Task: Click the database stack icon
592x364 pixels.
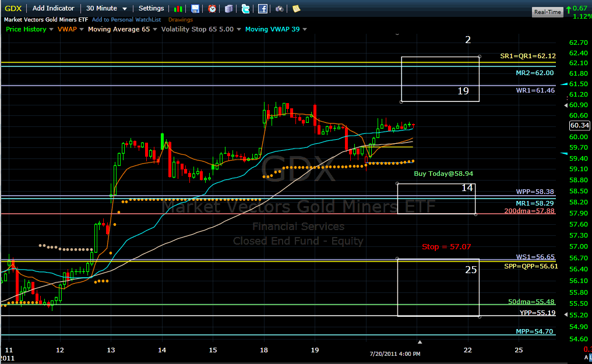Action: [229, 9]
